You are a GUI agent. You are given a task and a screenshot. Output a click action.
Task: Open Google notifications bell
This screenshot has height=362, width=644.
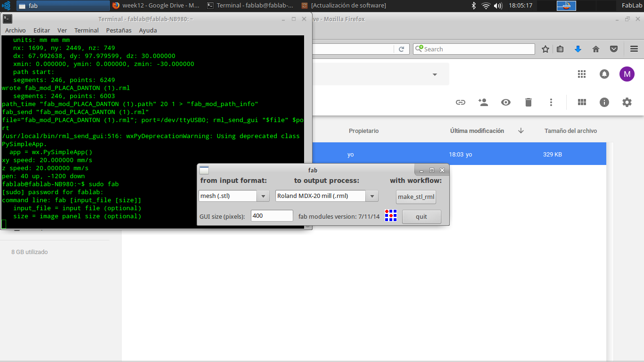coord(604,74)
